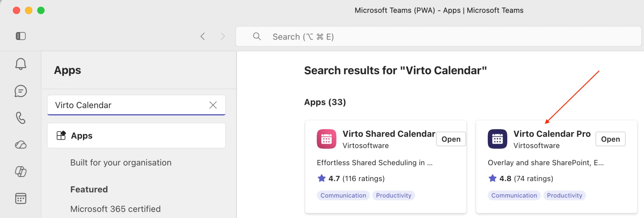Go forward with the right arrow
Viewport: 644px width, 218px height.
coord(223,36)
